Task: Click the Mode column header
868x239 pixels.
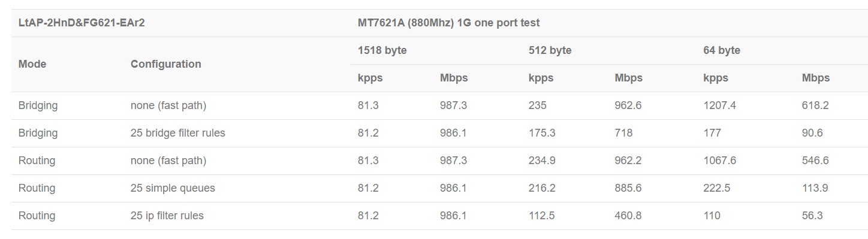Action: point(32,64)
